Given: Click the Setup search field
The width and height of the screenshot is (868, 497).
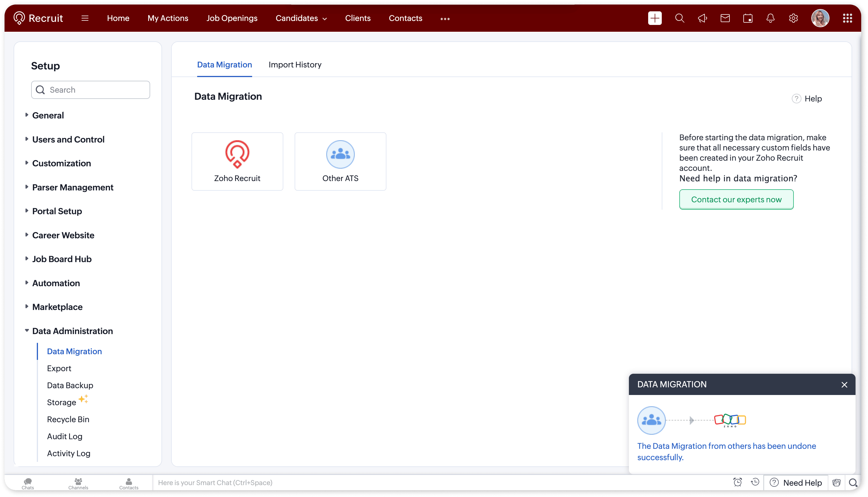Looking at the screenshot, I should tap(90, 90).
